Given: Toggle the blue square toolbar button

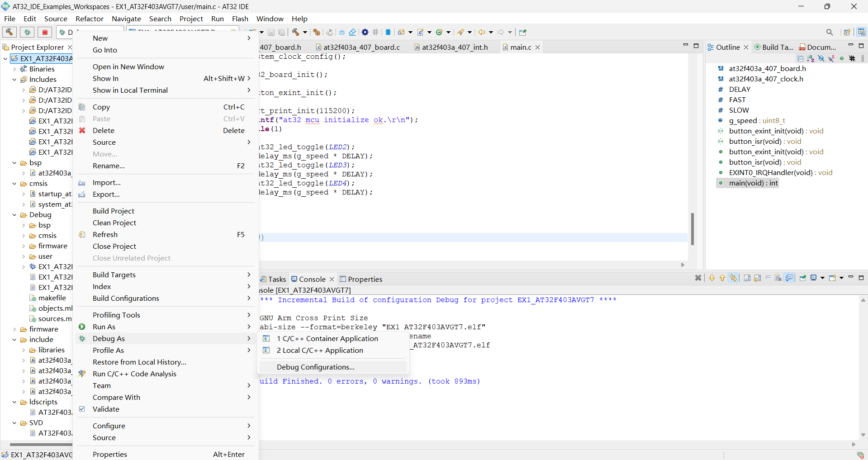Looking at the screenshot, I should [x=388, y=32].
